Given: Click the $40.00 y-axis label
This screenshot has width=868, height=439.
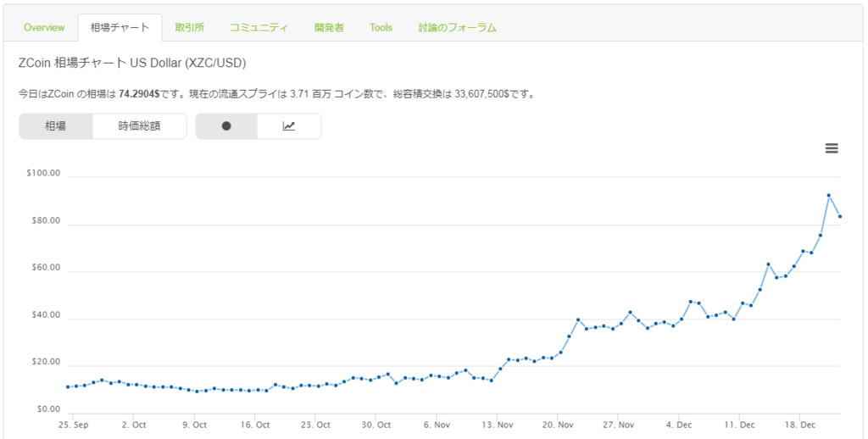Looking at the screenshot, I should pyautogui.click(x=45, y=315).
